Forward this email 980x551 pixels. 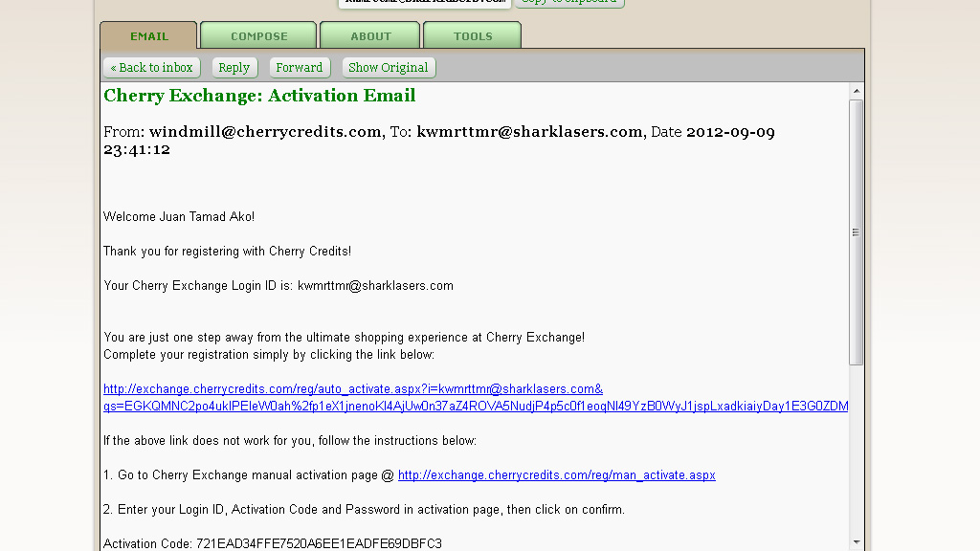point(300,68)
